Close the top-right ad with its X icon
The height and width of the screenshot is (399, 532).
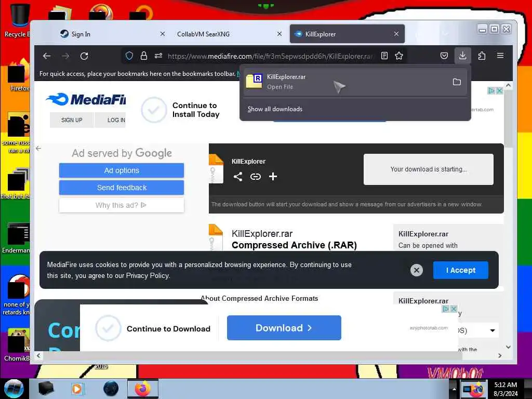[x=499, y=90]
